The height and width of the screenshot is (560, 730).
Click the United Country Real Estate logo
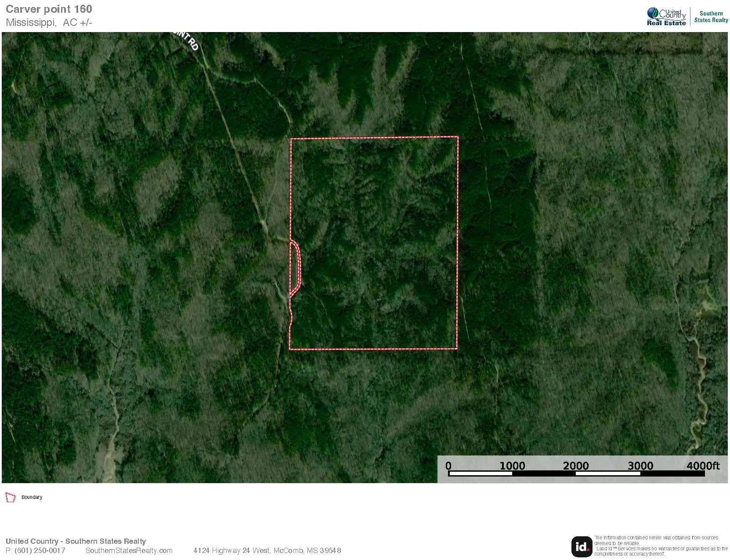coord(666,17)
